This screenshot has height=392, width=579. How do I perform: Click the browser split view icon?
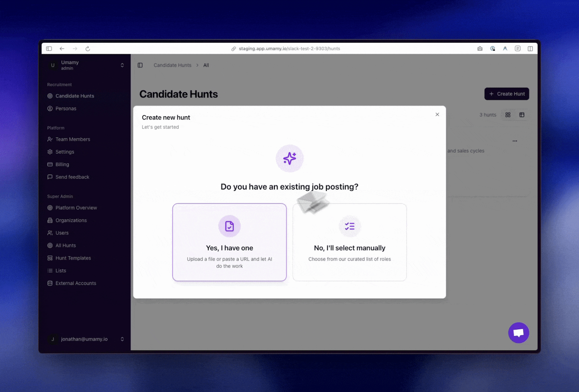530,49
